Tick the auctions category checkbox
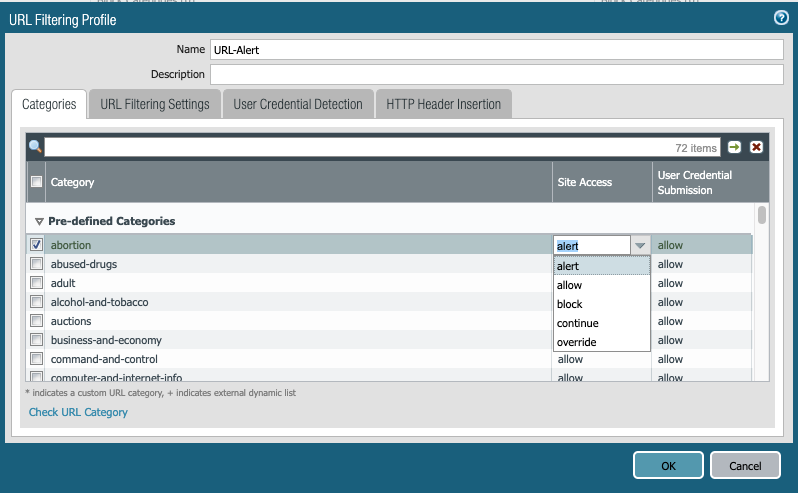The image size is (798, 493). pos(37,321)
